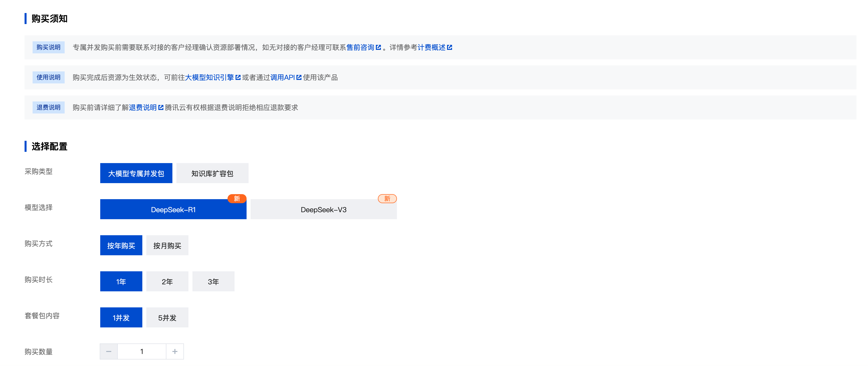868x366 pixels.
Task: Click the purchase quantity input field
Action: click(142, 351)
